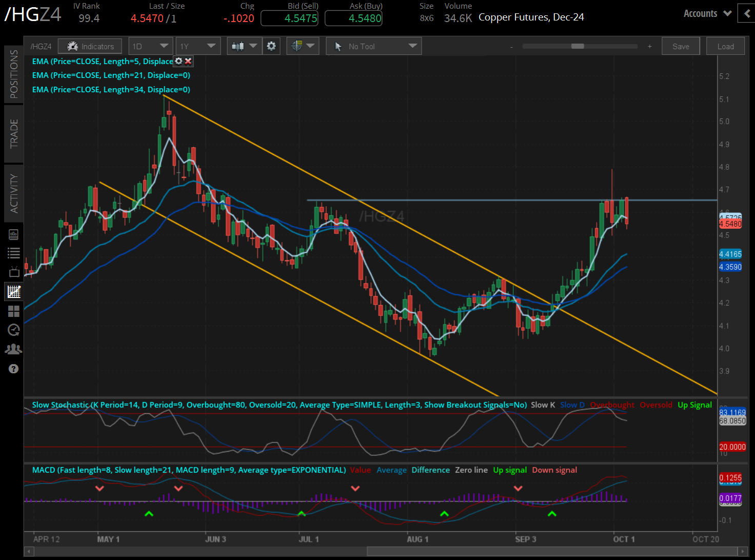Open the No Tool drawing dropdown

pos(373,46)
